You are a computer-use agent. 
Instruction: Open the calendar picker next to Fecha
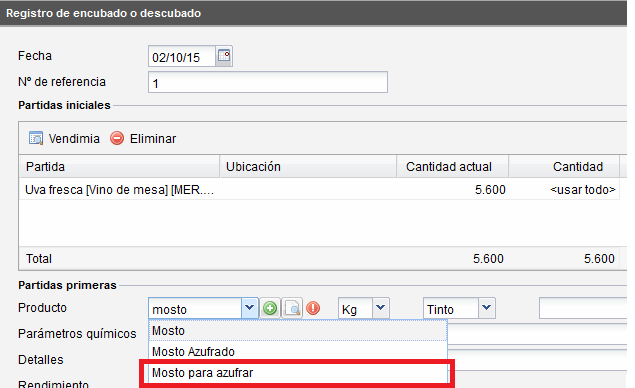click(224, 55)
